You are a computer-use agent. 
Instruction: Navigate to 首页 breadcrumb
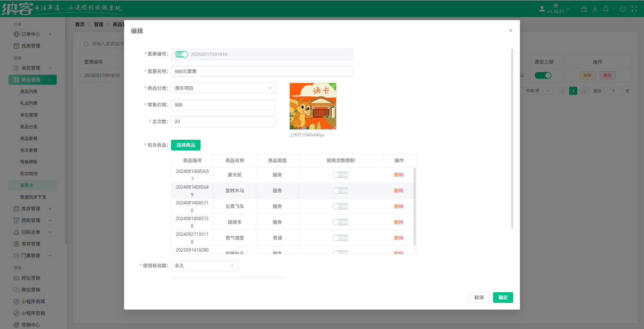80,24
